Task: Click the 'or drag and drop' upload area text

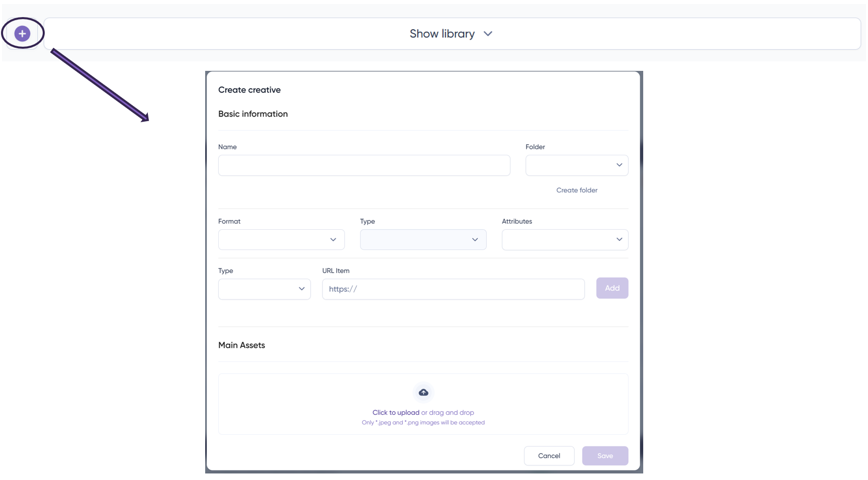Action: [x=448, y=413]
